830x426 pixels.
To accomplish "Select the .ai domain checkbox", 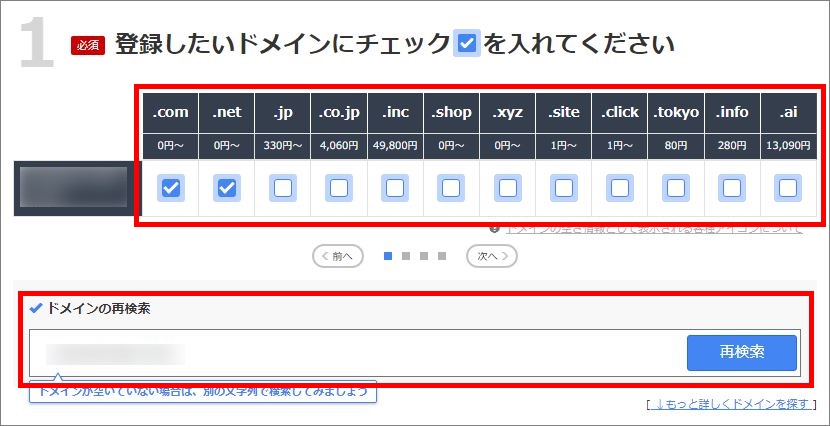I will pos(788,188).
